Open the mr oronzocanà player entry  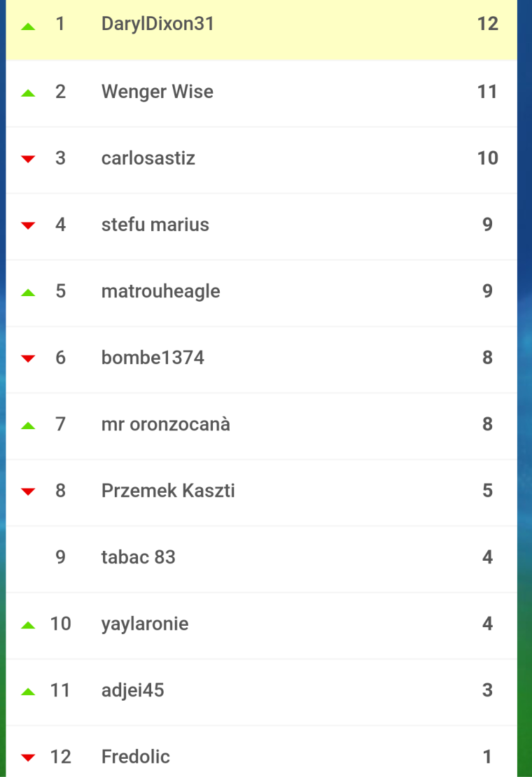point(165,424)
